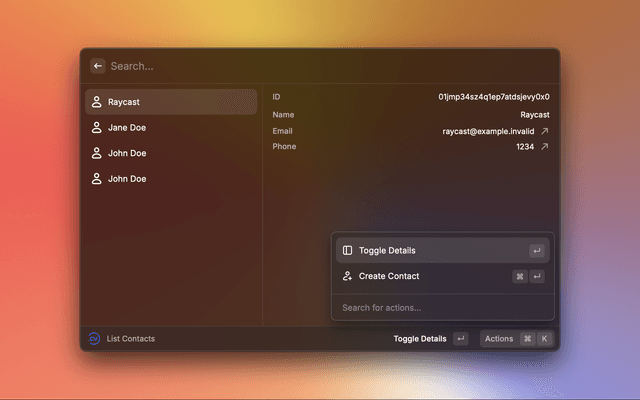Click the person icon next to Raycast
The width and height of the screenshot is (640, 400).
[x=96, y=102]
